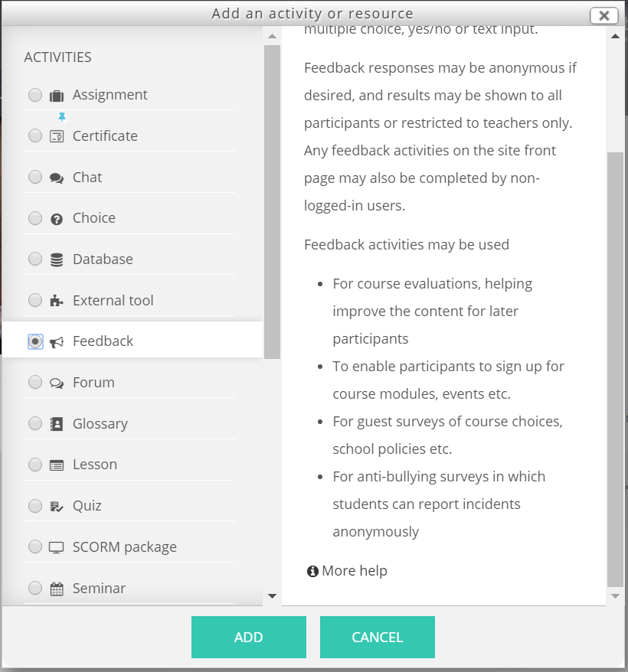Click the CANCEL button

pos(378,638)
